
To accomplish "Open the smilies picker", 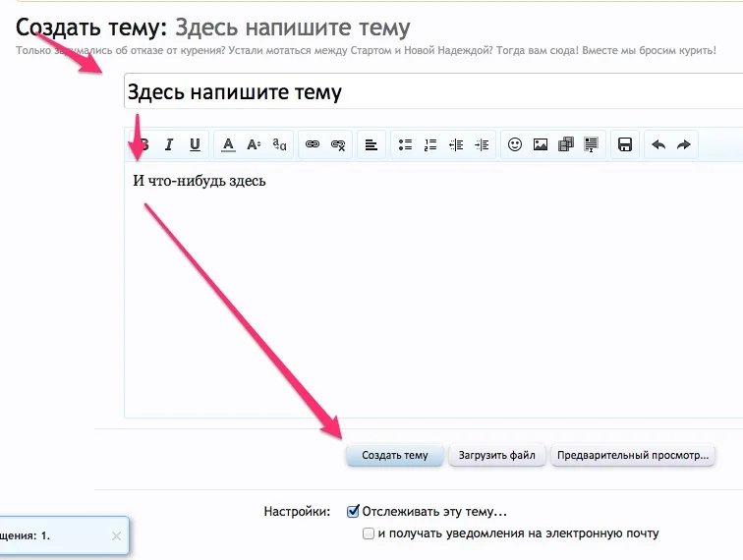I will click(515, 144).
